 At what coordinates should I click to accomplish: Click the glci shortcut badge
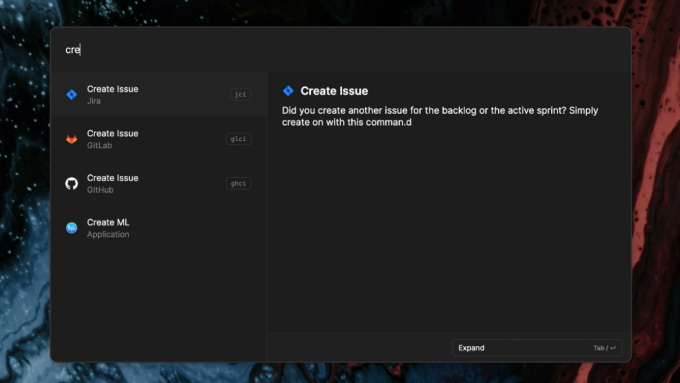coord(239,139)
